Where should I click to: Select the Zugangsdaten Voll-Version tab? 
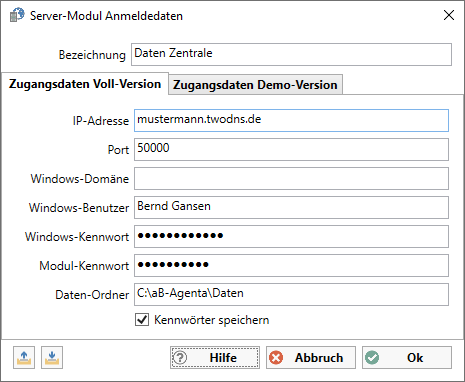point(85,84)
